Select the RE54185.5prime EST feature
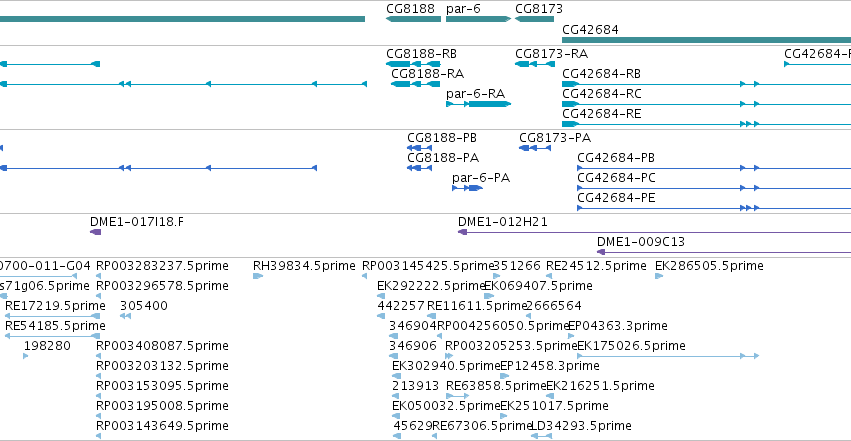851x441 pixels. (x=53, y=336)
